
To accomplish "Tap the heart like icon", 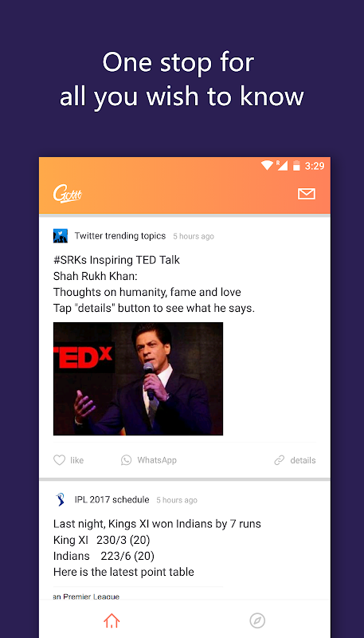I will tap(59, 460).
